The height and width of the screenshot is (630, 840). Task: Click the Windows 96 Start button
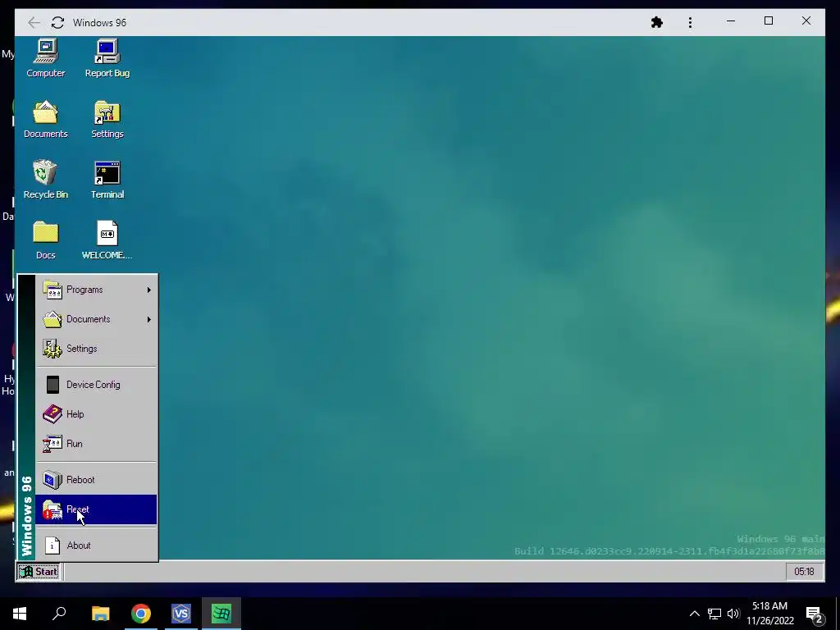click(38, 572)
